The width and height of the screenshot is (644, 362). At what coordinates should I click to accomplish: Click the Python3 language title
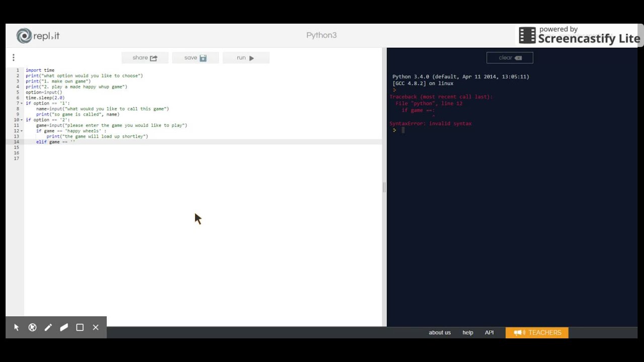pyautogui.click(x=321, y=35)
